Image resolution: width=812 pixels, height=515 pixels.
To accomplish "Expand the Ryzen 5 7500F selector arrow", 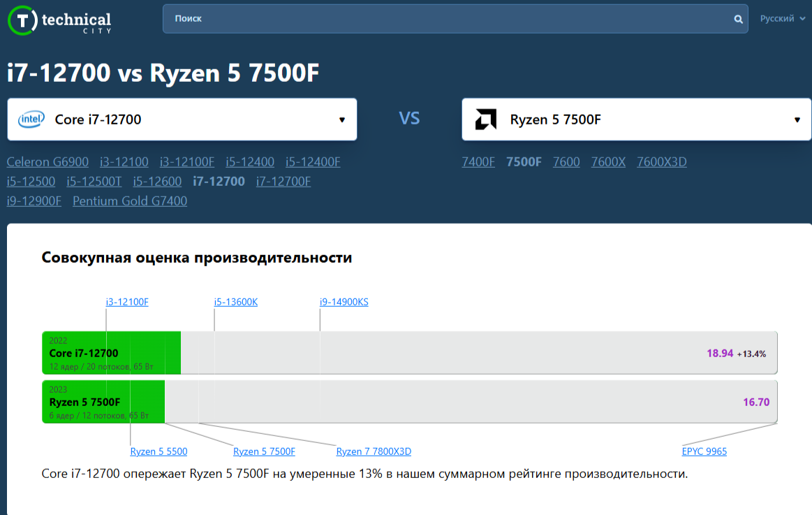I will 797,119.
